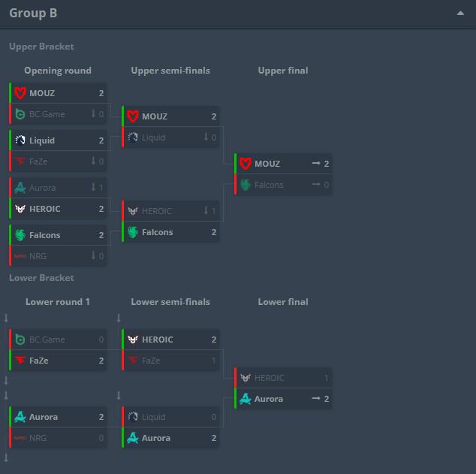This screenshot has width=476, height=474.
Task: Click FaZe logo in Lower round 1
Action: coord(20,361)
